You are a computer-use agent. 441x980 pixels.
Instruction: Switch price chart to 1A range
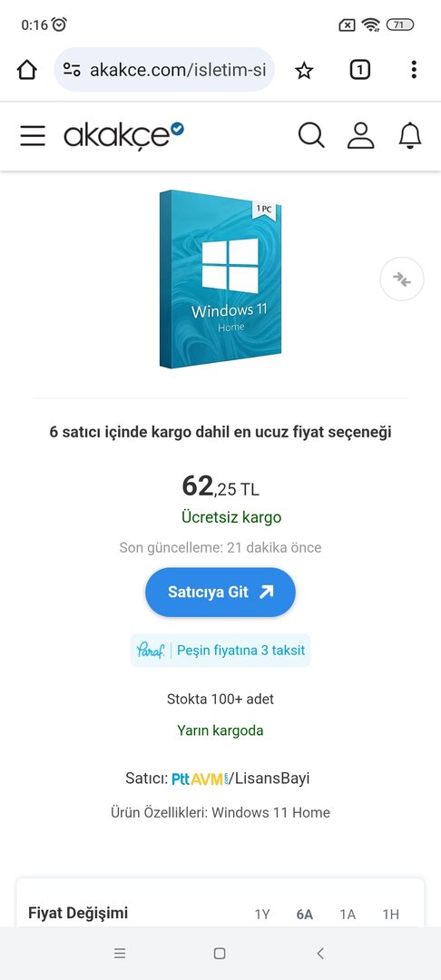348,915
